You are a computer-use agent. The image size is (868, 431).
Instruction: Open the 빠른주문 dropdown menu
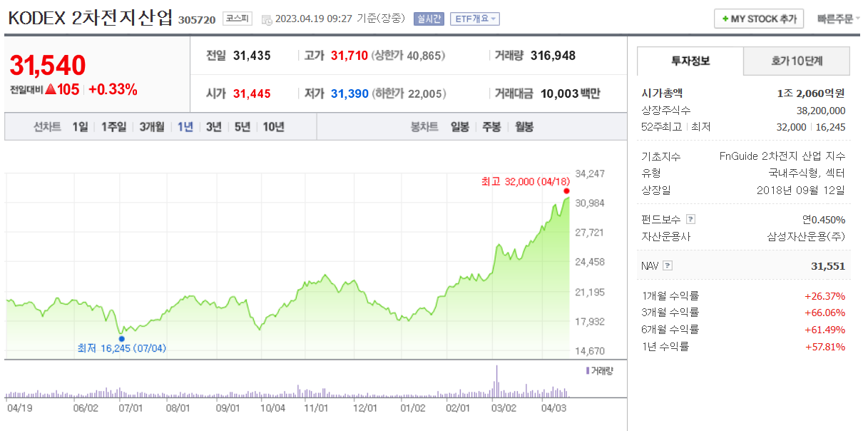click(x=839, y=19)
